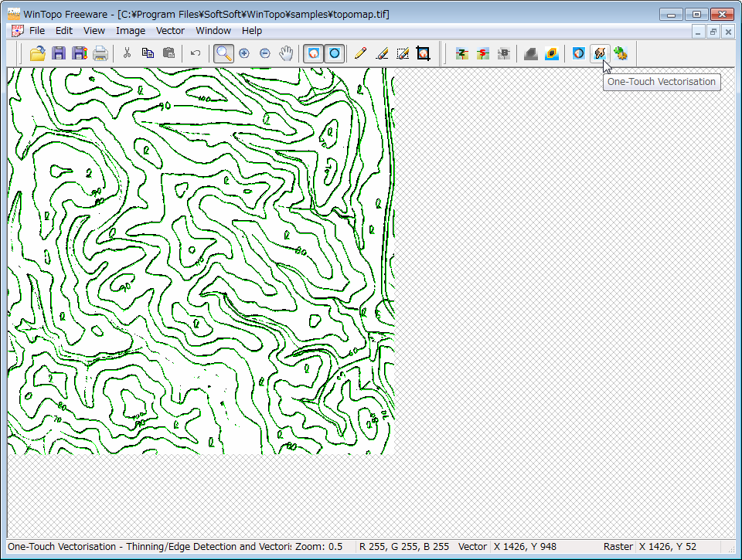This screenshot has width=742, height=560.
Task: Open the Window menu
Action: (x=213, y=31)
